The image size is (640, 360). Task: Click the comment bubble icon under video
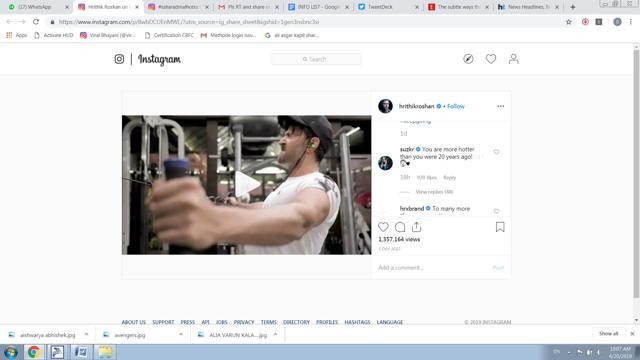coord(400,227)
